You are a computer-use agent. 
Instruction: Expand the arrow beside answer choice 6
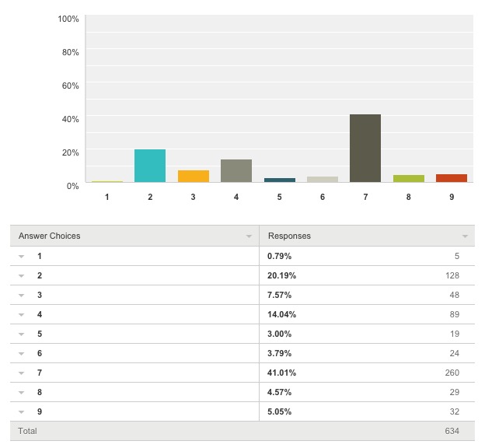click(21, 354)
